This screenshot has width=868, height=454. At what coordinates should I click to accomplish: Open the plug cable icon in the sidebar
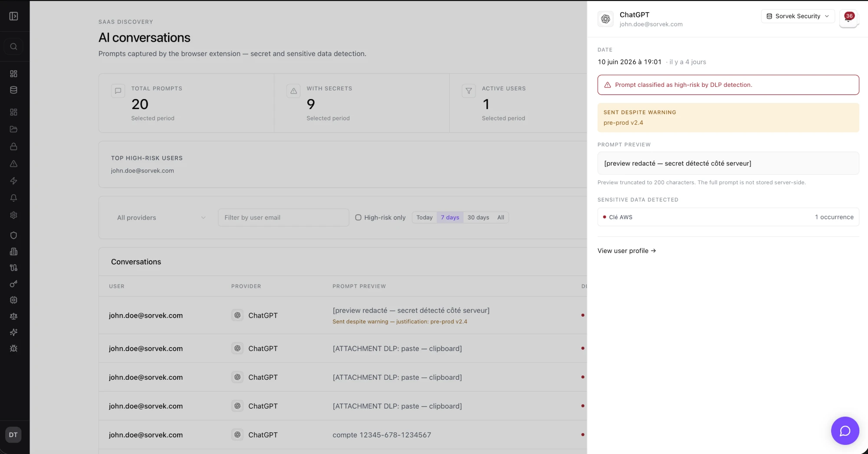tap(13, 268)
